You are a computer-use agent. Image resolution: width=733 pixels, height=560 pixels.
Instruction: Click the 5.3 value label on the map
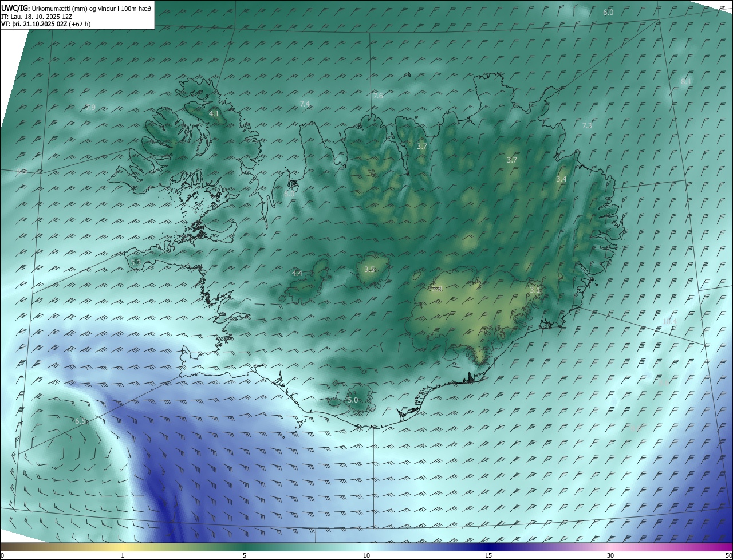136,262
